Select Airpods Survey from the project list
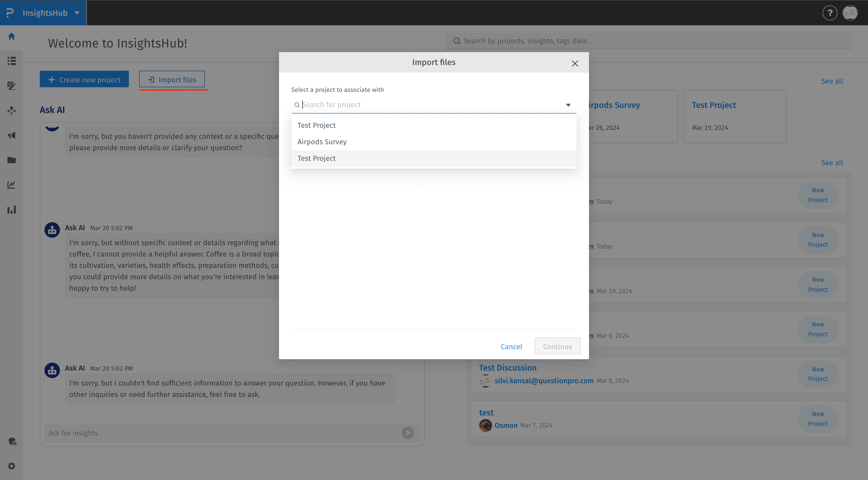868x480 pixels. (x=322, y=142)
